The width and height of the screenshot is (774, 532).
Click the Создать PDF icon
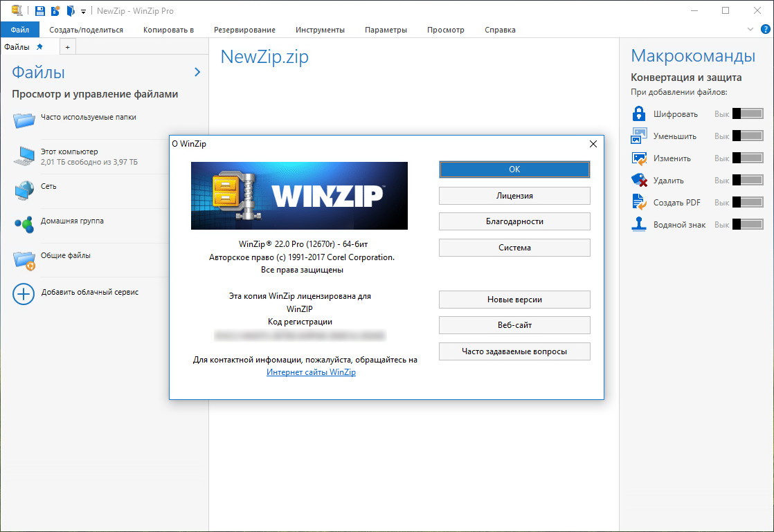[639, 202]
